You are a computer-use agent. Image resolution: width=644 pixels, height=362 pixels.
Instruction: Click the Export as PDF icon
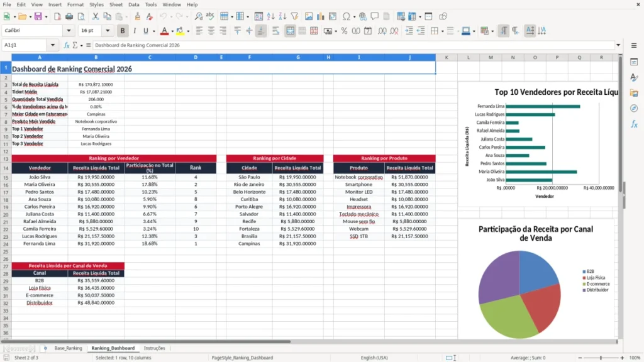pos(57,16)
